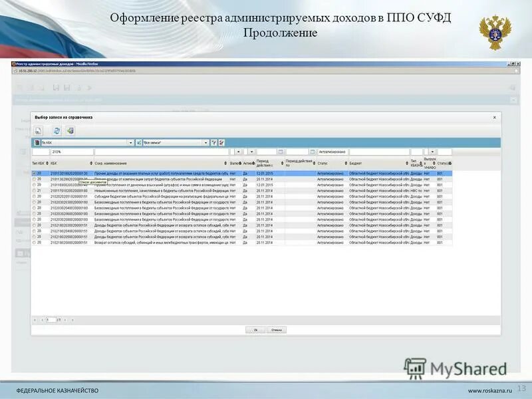Open calendar for Период действия по filter
The height and width of the screenshot is (399, 532).
(x=313, y=152)
